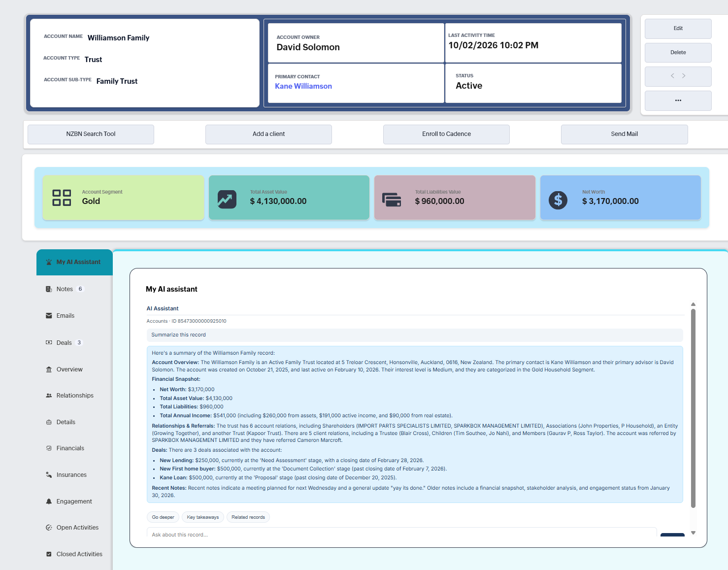The image size is (728, 570).
Task: Go to the next record arrow
Action: (684, 76)
